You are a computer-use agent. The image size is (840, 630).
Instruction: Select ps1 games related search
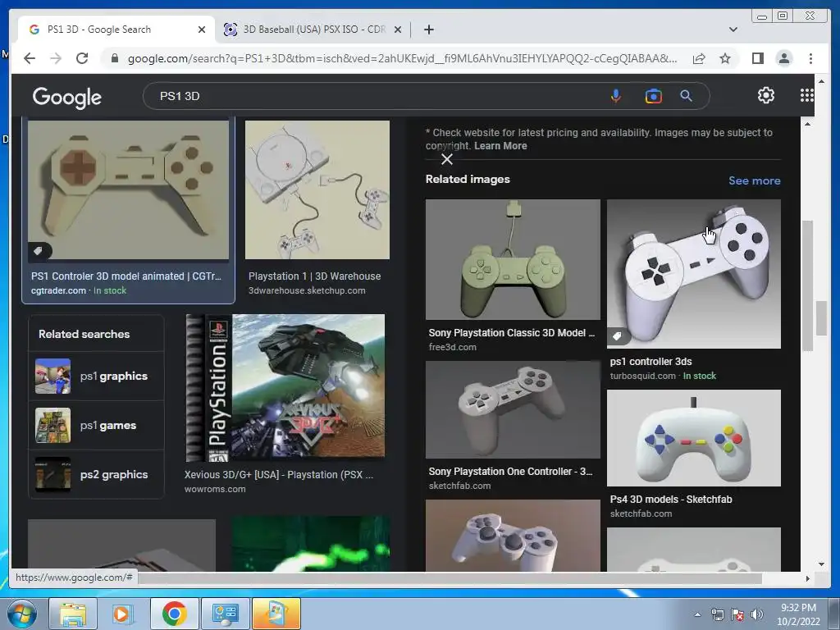[x=97, y=426]
